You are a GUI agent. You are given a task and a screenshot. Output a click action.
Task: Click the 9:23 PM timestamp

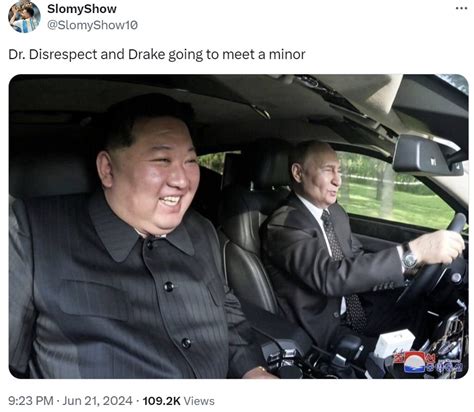pos(31,401)
